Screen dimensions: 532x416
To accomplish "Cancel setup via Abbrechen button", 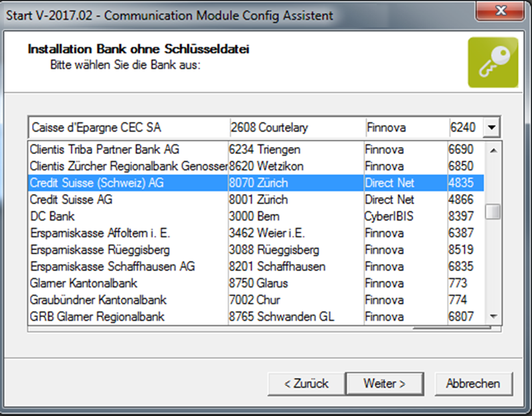I will [x=473, y=384].
